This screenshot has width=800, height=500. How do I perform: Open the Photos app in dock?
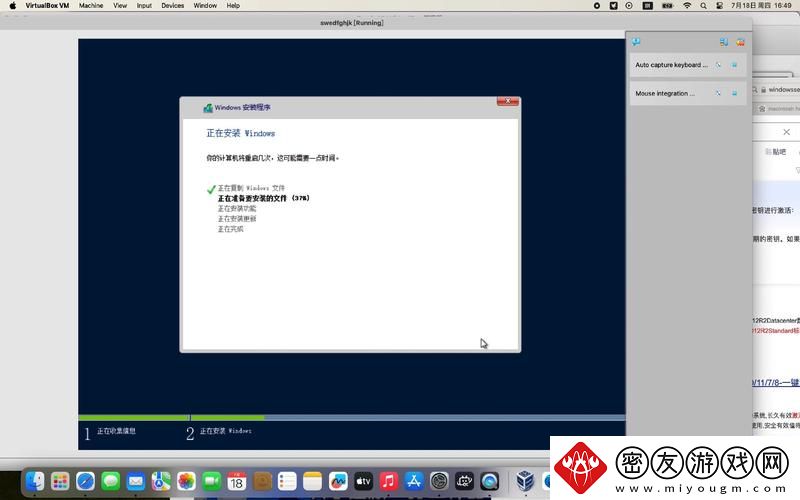pos(186,481)
